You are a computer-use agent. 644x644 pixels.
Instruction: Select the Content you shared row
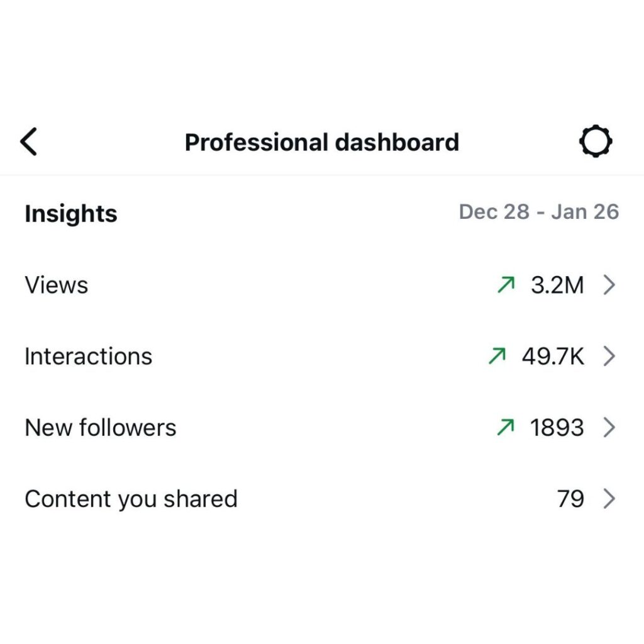pos(131,499)
